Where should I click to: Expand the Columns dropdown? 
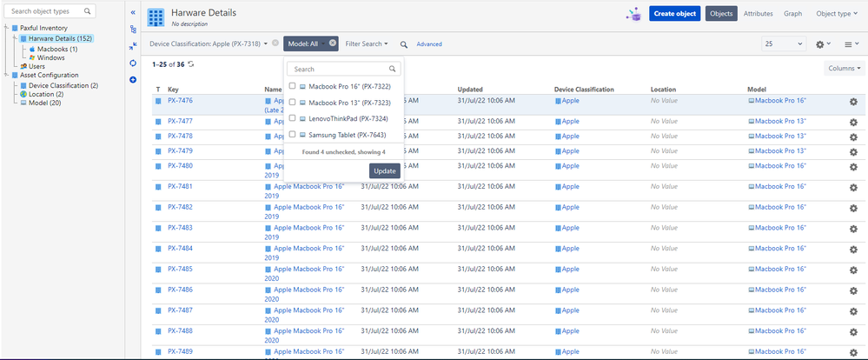tap(845, 69)
